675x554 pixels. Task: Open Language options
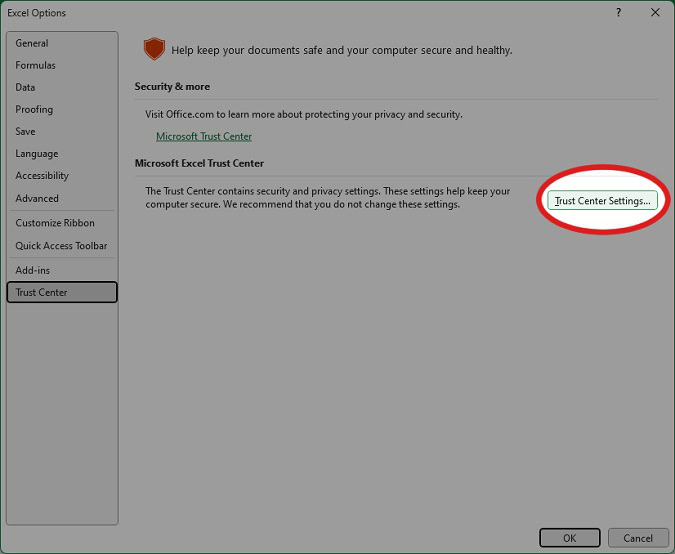point(62,154)
